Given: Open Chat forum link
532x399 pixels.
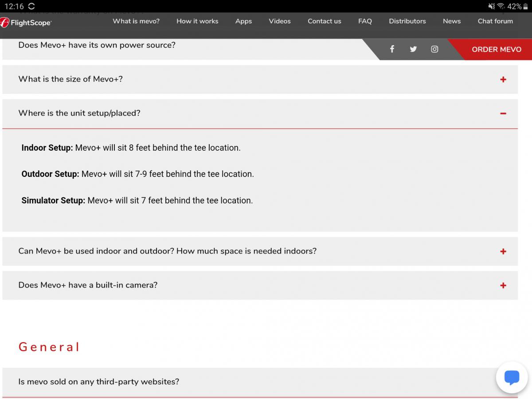Looking at the screenshot, I should point(495,21).
